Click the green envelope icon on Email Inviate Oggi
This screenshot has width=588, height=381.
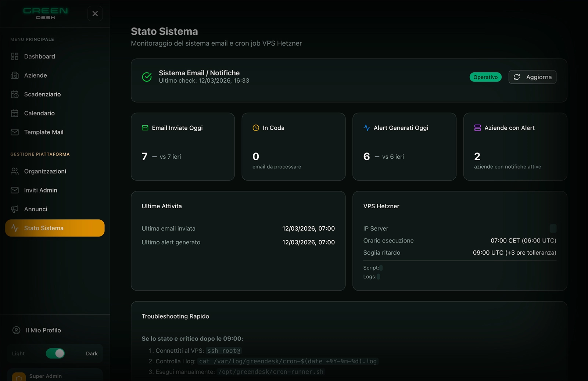(x=146, y=128)
